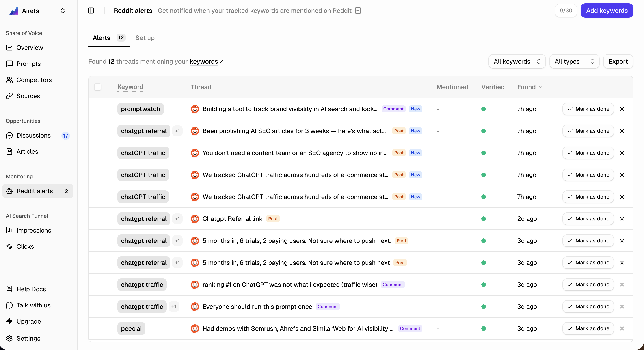Collapse the sidebar with the panel icon
This screenshot has height=350, width=644.
[x=91, y=11]
